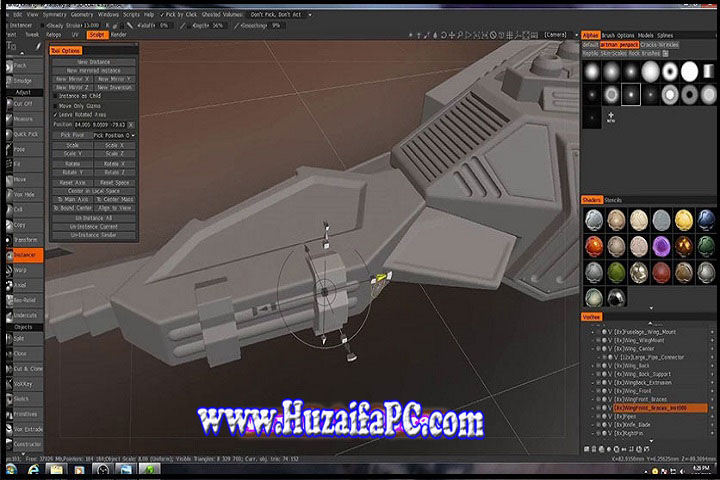The image size is (720, 480).
Task: Toggle Steady Stroke checkbox
Action: (44, 26)
